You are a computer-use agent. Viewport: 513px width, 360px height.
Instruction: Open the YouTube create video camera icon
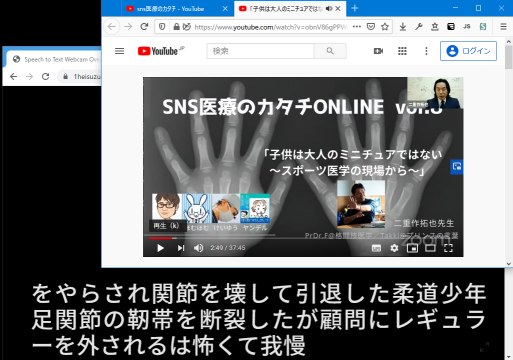378,51
